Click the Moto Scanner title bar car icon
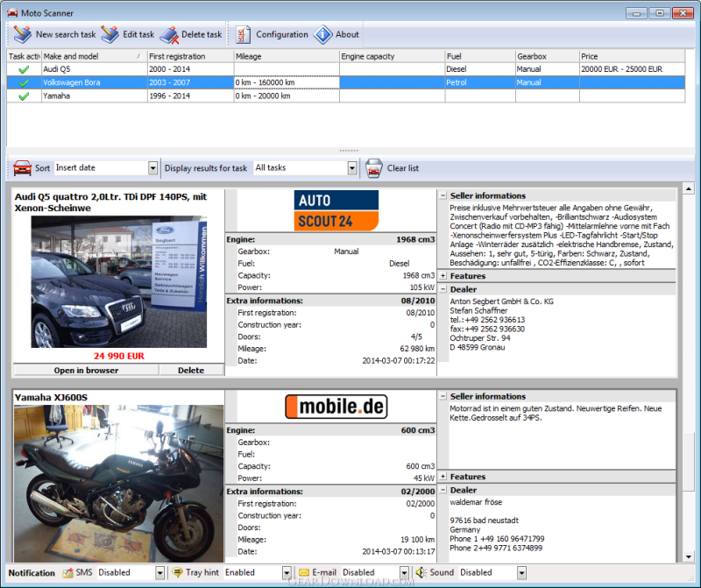 pyautogui.click(x=12, y=13)
